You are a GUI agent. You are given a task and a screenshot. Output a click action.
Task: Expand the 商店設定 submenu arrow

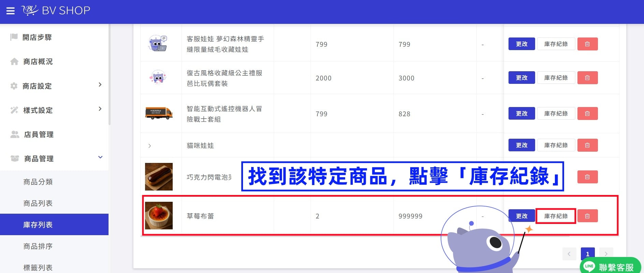[100, 85]
